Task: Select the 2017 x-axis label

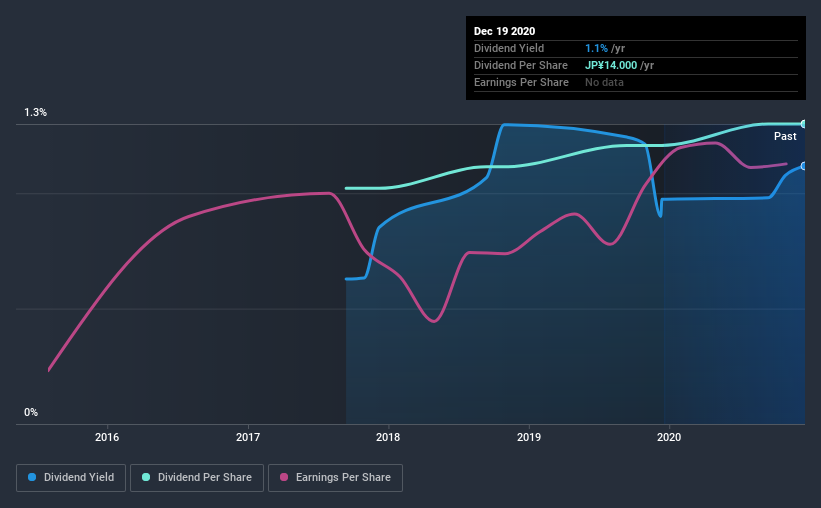Action: (x=248, y=437)
